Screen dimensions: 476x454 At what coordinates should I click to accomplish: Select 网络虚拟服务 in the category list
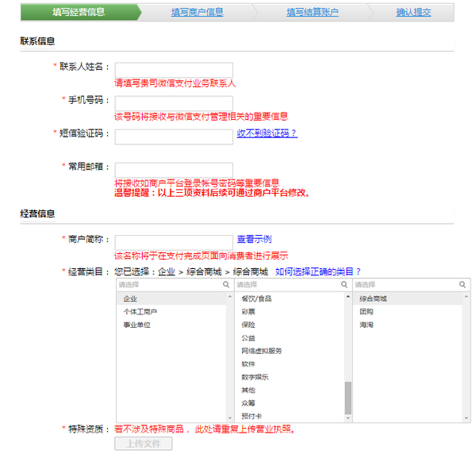[261, 351]
